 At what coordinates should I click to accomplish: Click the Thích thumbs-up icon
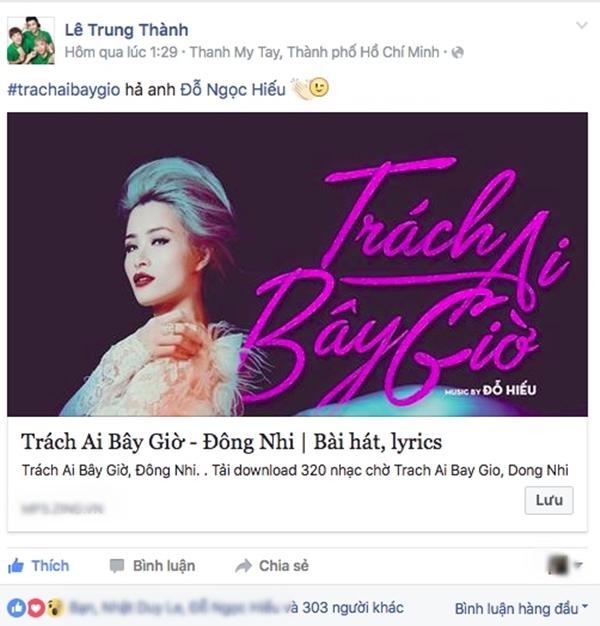point(16,566)
